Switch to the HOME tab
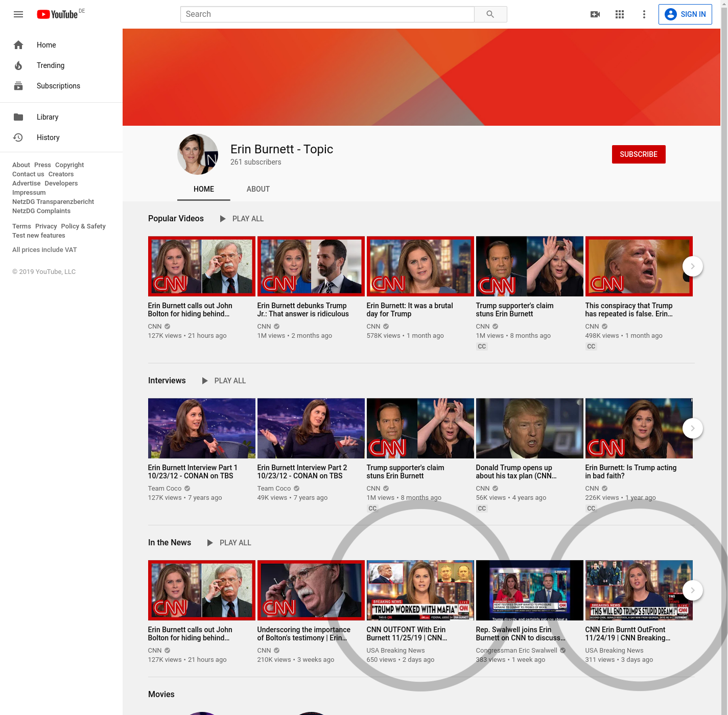 [204, 189]
